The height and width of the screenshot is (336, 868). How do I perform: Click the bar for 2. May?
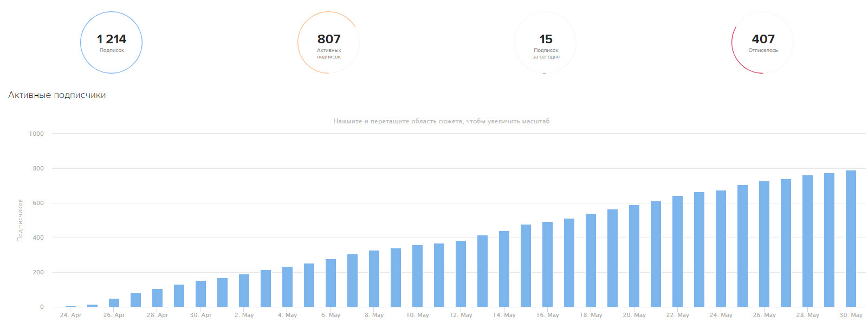pos(244,291)
